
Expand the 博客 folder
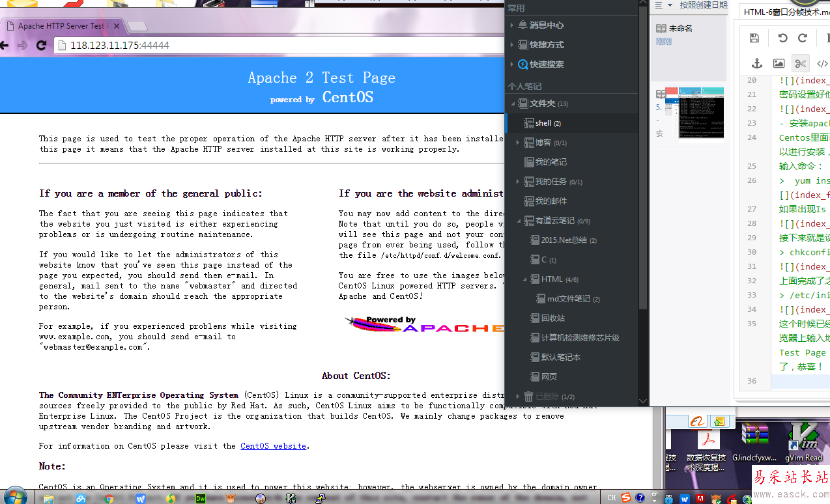519,143
